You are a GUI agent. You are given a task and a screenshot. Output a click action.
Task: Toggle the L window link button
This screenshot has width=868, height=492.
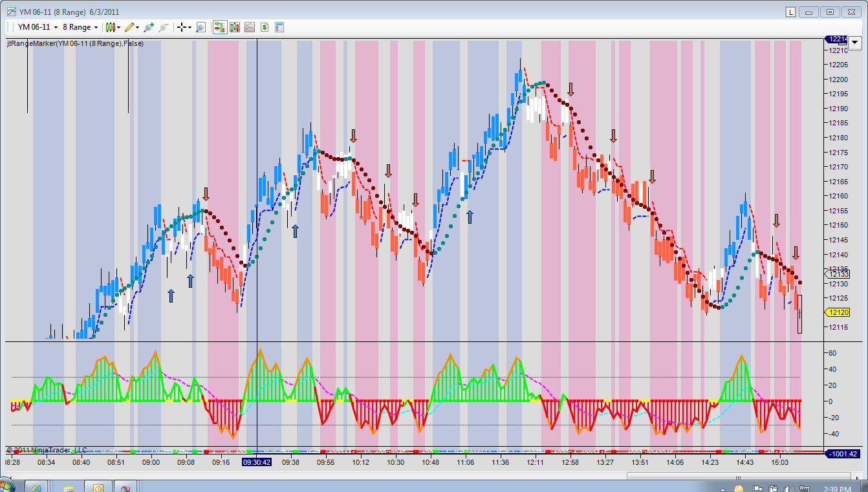[x=791, y=12]
